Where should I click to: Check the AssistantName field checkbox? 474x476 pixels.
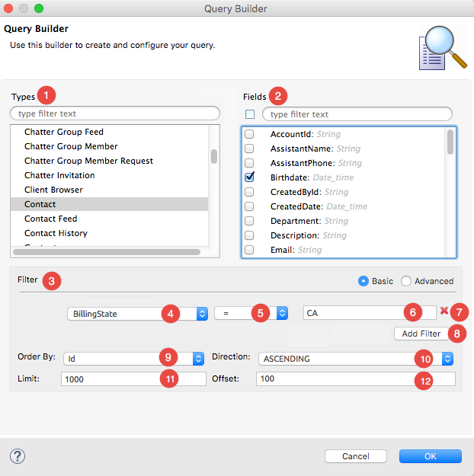coord(249,149)
